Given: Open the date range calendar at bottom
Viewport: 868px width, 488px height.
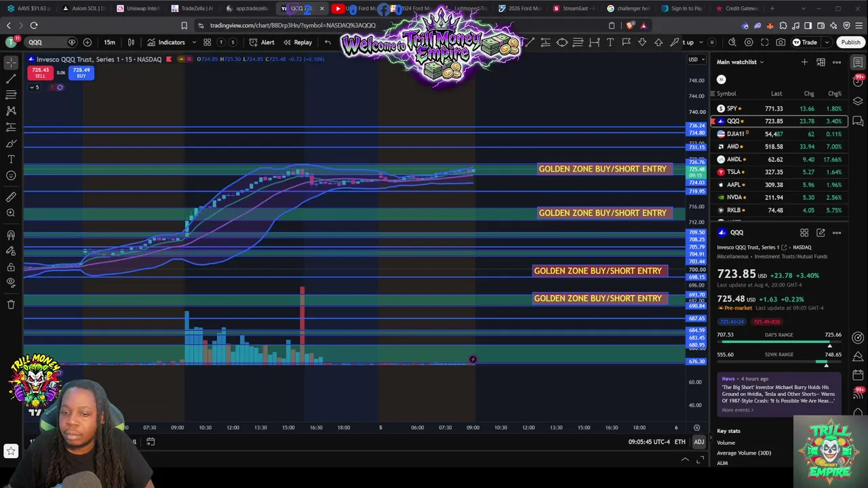Looking at the screenshot, I should click(x=151, y=442).
